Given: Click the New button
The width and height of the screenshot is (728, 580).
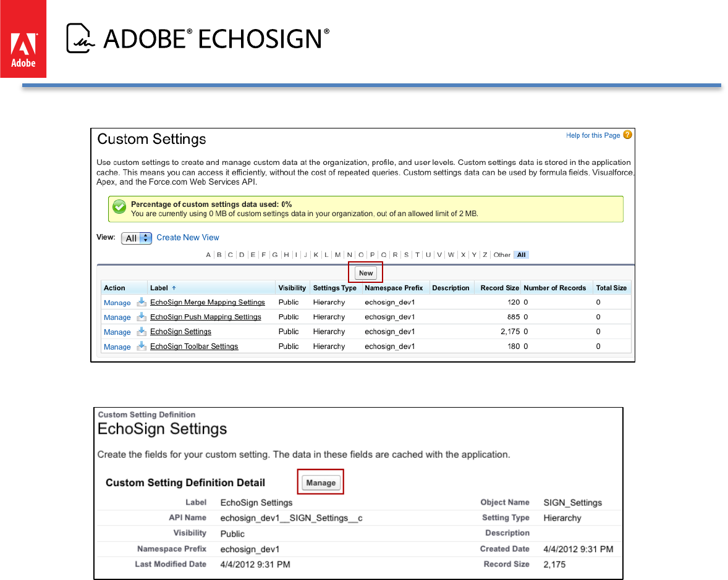Looking at the screenshot, I should tap(366, 273).
